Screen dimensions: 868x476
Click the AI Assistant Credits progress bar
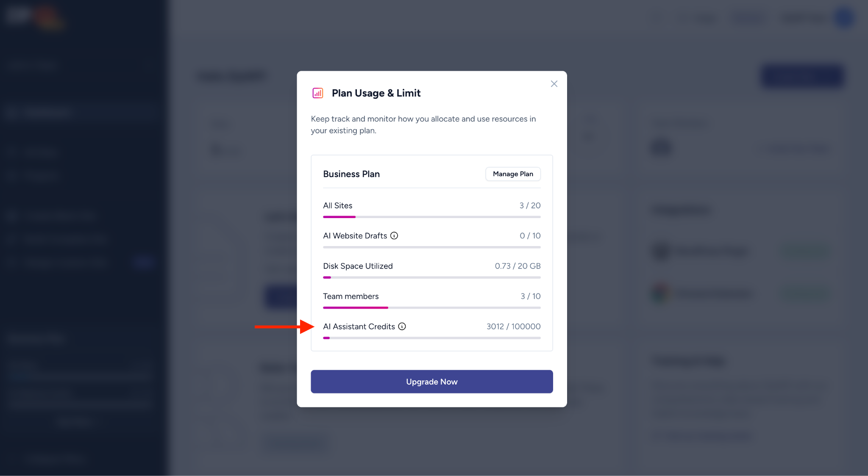point(431,338)
